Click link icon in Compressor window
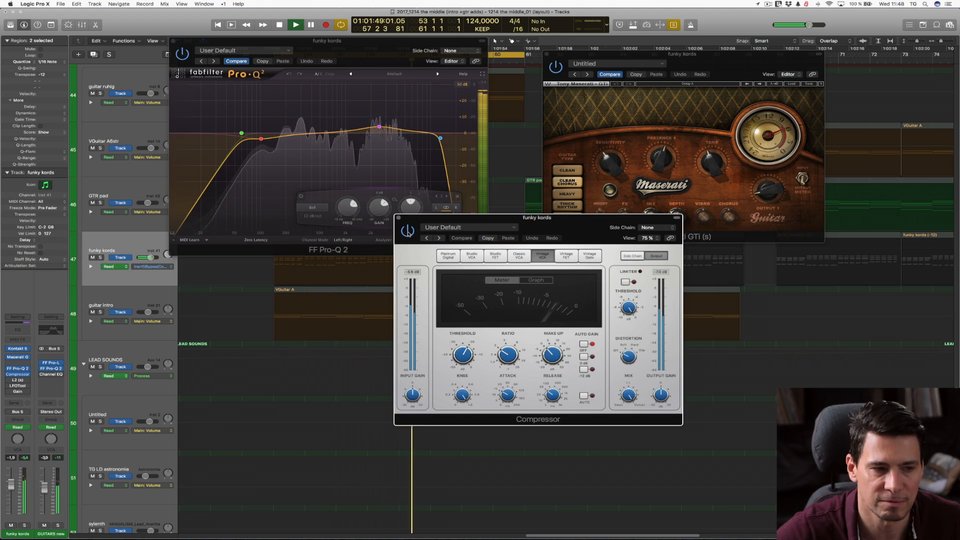This screenshot has width=960, height=540. click(671, 238)
